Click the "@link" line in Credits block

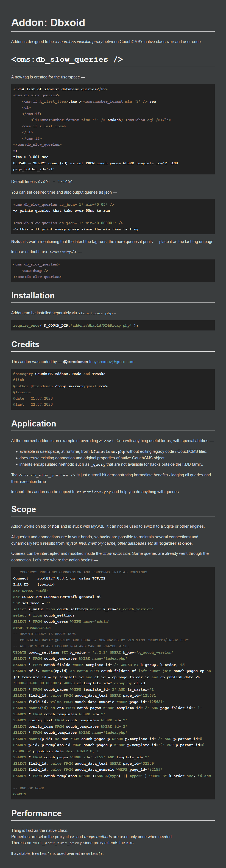click(19, 380)
